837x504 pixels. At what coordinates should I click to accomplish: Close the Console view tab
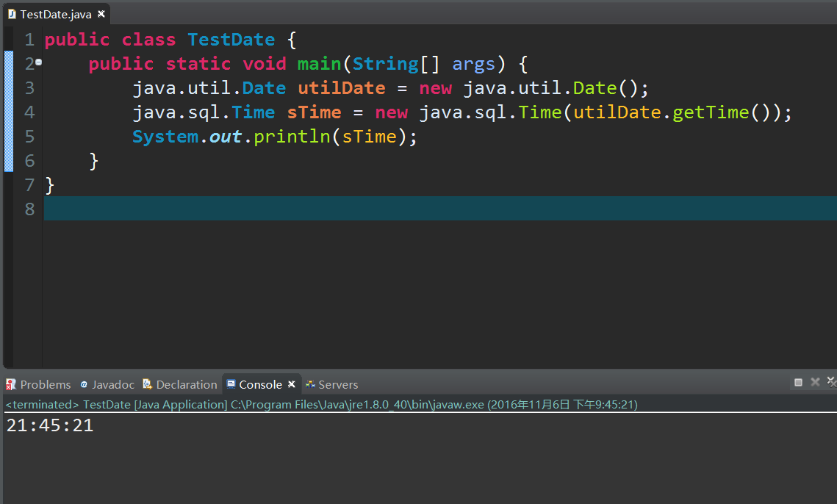click(292, 384)
